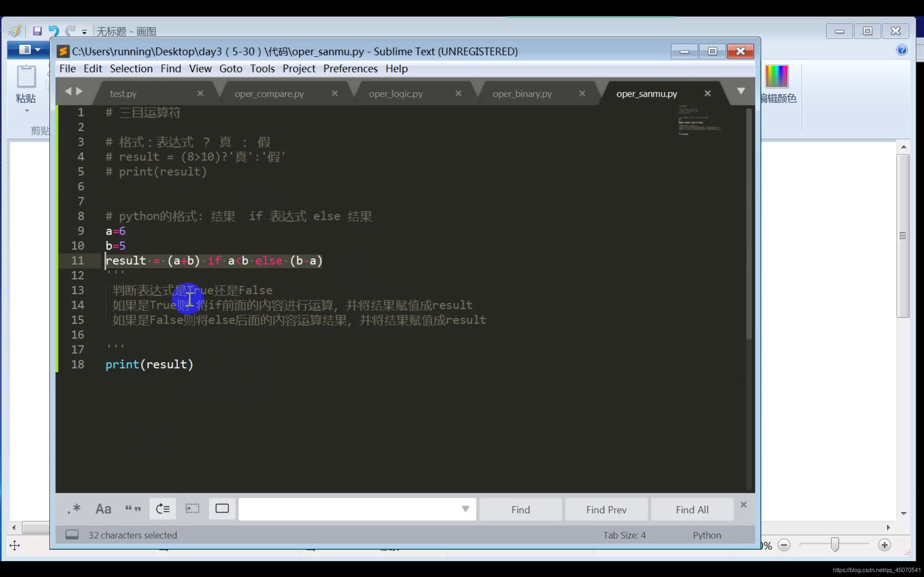
Task: Click the wrap search icon
Action: tap(163, 509)
